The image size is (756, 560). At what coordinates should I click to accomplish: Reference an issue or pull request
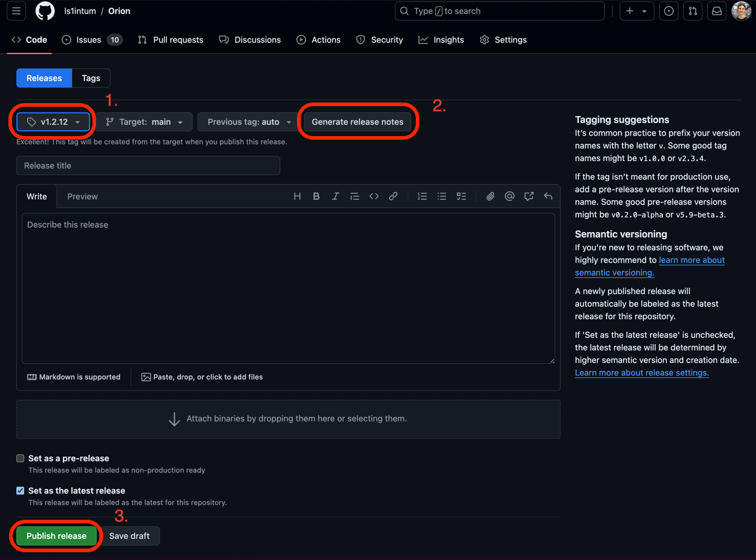pyautogui.click(x=529, y=196)
